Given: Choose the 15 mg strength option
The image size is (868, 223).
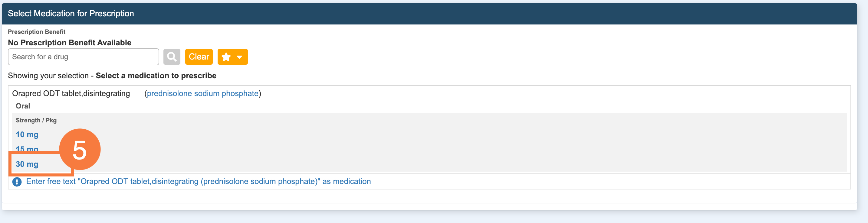Looking at the screenshot, I should (x=27, y=148).
